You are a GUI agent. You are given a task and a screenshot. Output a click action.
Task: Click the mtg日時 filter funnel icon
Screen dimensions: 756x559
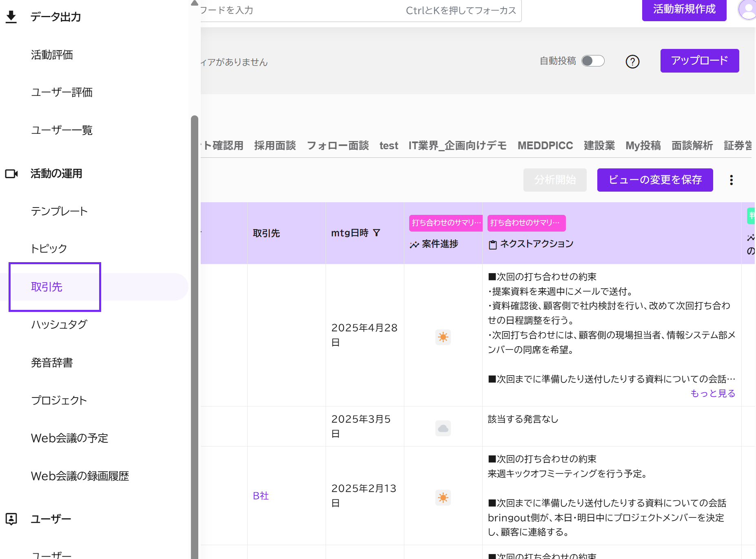[x=377, y=233]
